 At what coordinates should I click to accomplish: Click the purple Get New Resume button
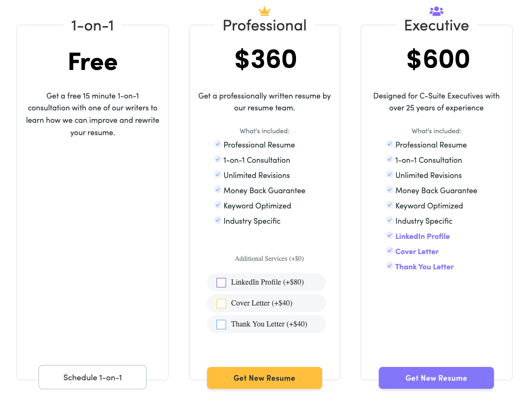coord(436,378)
